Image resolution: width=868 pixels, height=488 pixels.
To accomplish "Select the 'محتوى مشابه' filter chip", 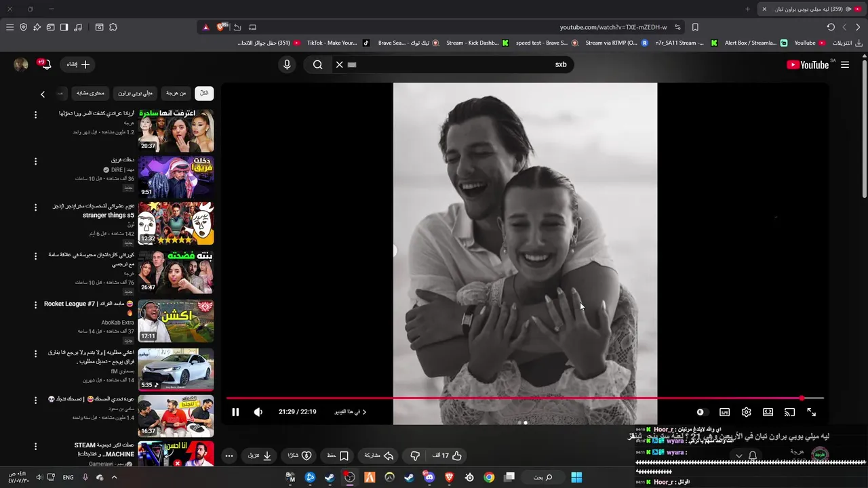I will [90, 93].
